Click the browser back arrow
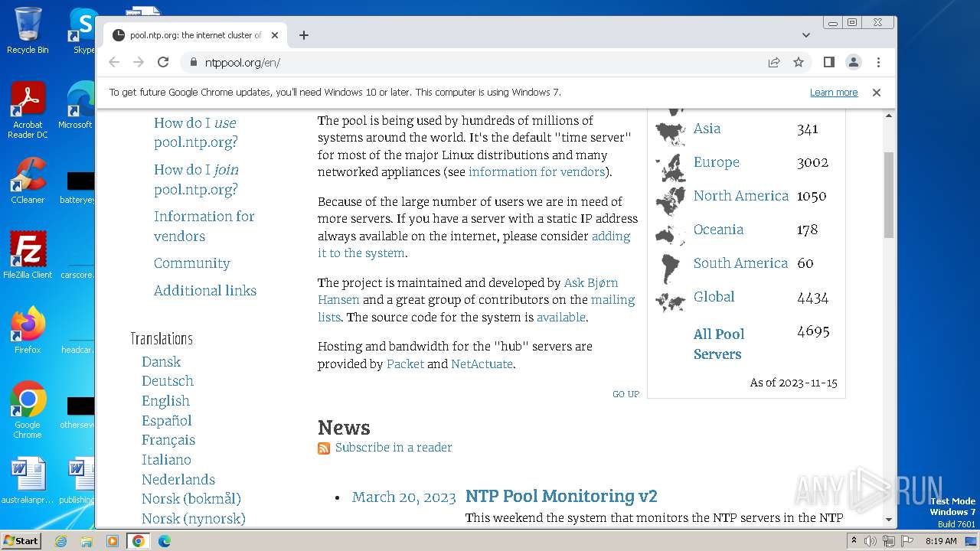980x551 pixels. [114, 63]
